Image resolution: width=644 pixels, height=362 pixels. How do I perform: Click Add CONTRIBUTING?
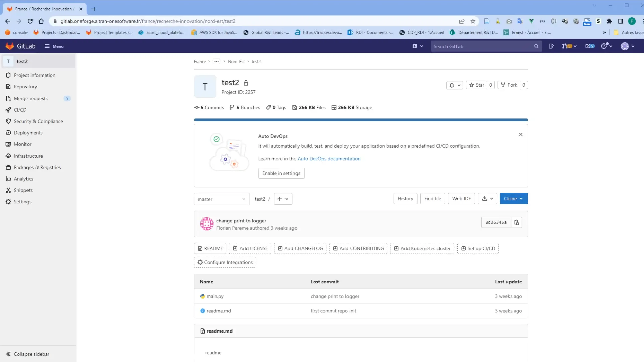pyautogui.click(x=358, y=249)
